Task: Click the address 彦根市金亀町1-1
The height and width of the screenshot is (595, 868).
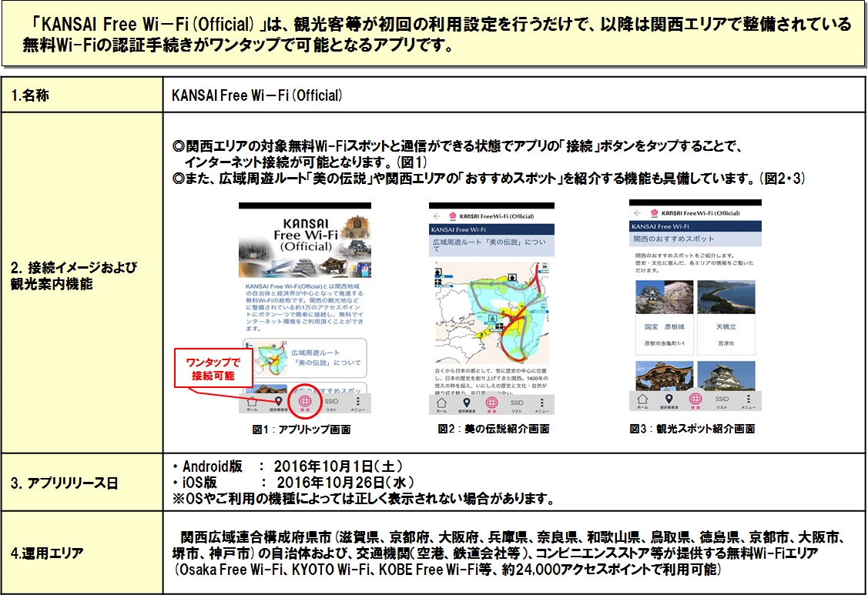Action: 664,344
